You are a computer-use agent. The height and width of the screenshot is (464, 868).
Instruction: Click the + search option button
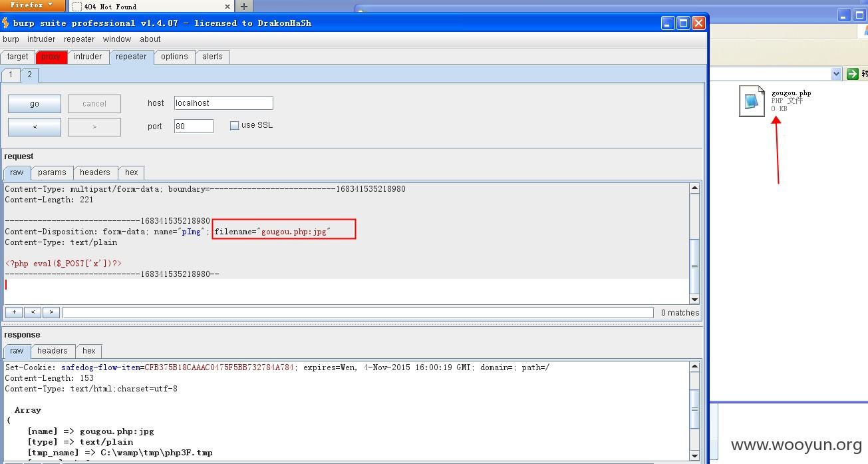coord(13,312)
